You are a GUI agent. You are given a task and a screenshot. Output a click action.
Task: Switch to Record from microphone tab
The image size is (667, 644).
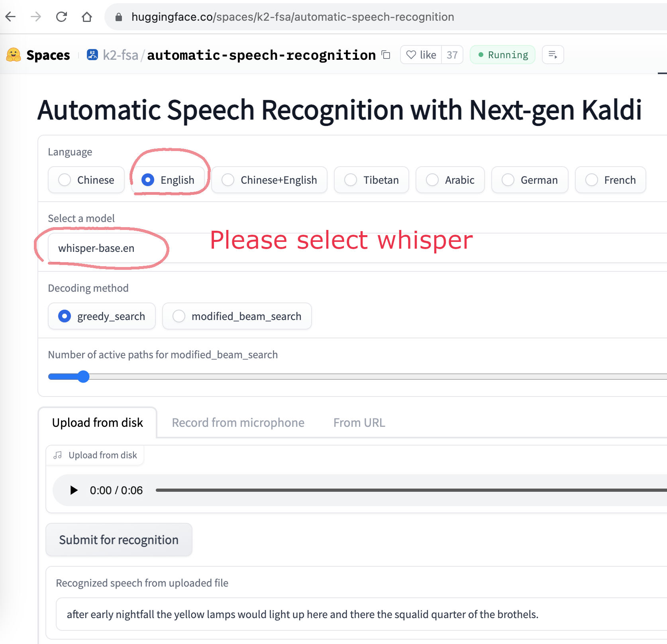point(238,422)
